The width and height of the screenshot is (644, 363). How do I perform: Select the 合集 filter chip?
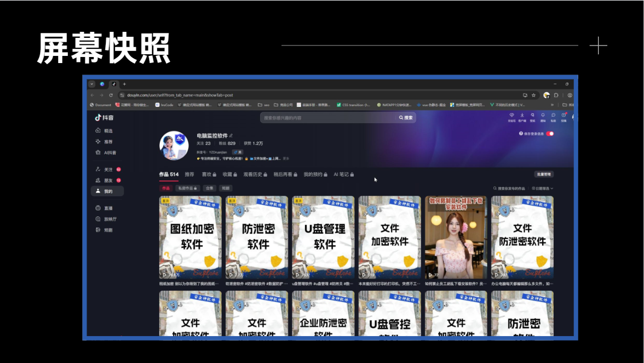[209, 188]
